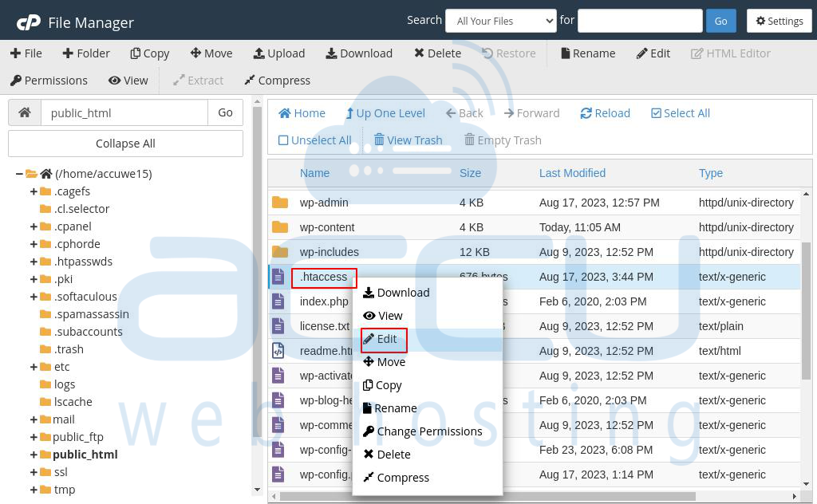The image size is (817, 504).
Task: Sort by Last Modified column
Action: click(572, 173)
